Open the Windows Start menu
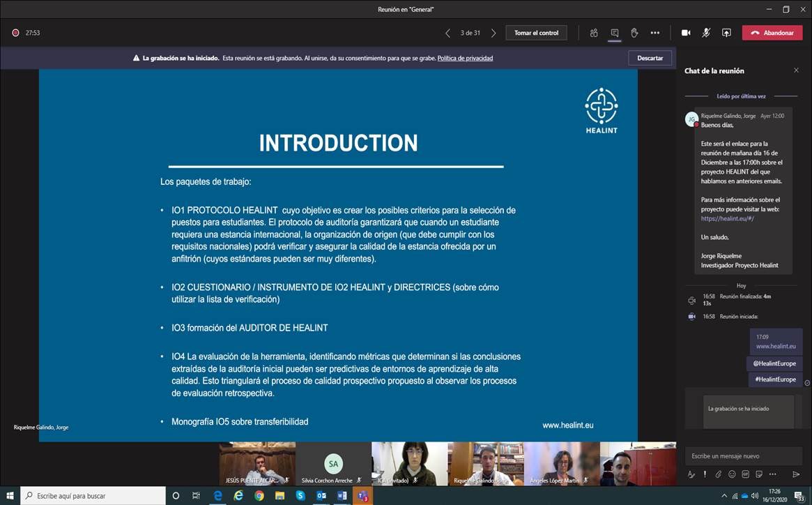Screen dimensions: 812x505 (x=10, y=496)
